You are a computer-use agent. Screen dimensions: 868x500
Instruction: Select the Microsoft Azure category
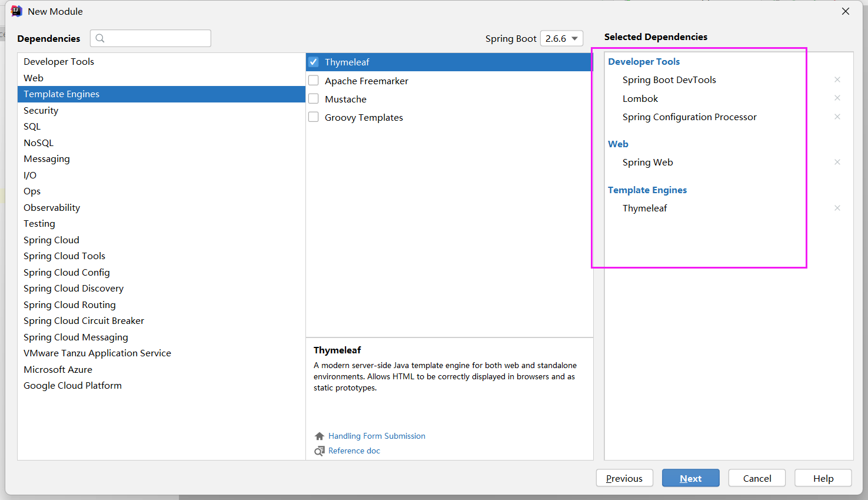(161, 369)
